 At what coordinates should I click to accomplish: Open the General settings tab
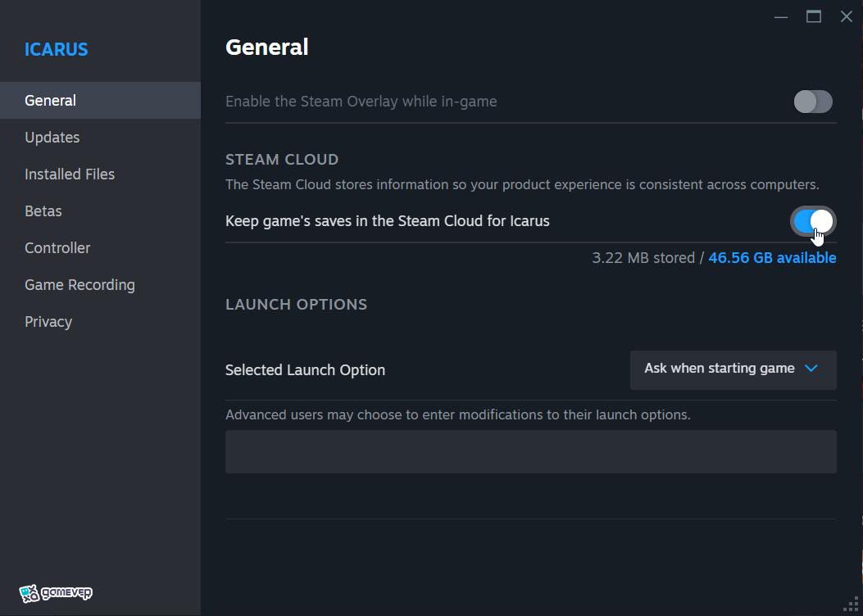pos(100,101)
